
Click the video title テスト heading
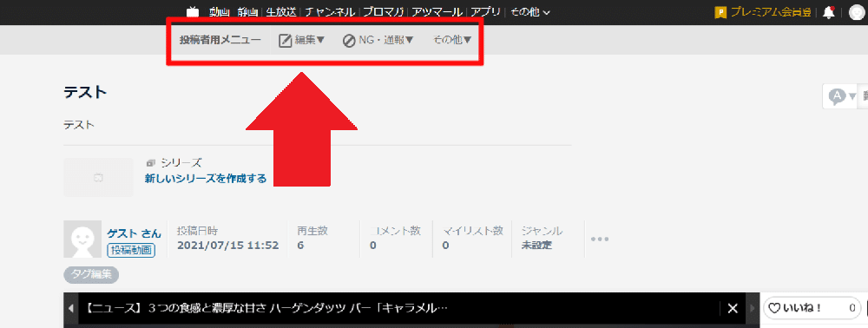85,92
